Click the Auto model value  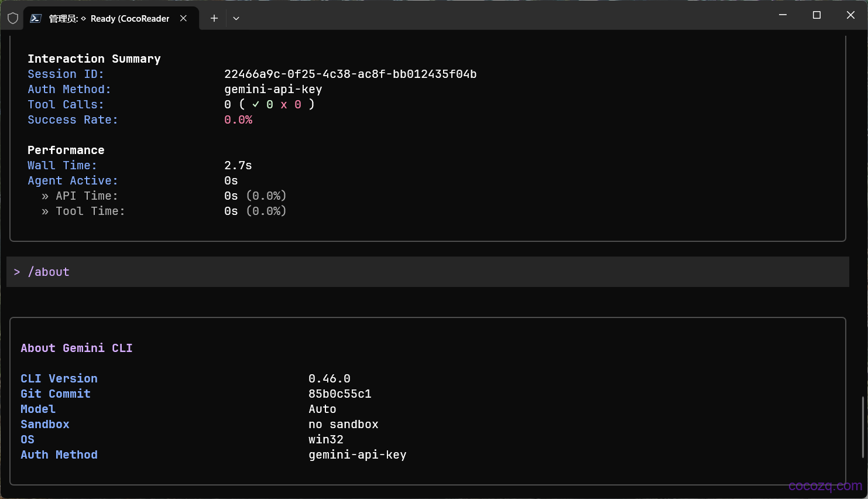coord(323,409)
